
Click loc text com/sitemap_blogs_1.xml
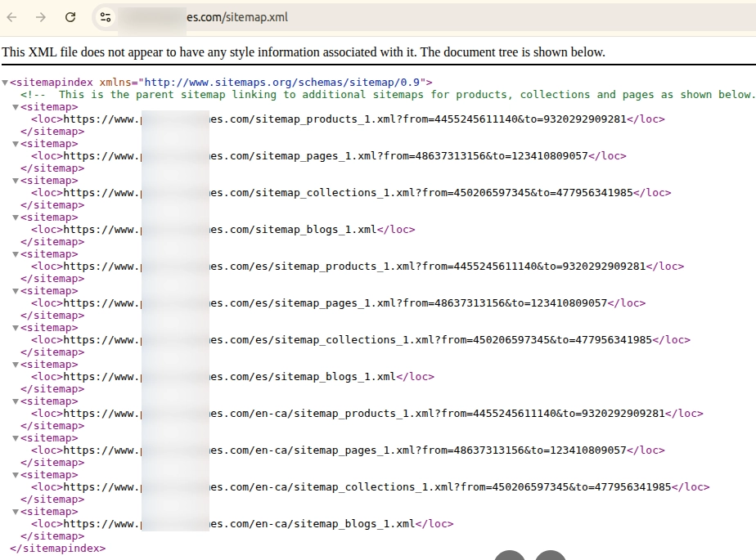(303, 230)
